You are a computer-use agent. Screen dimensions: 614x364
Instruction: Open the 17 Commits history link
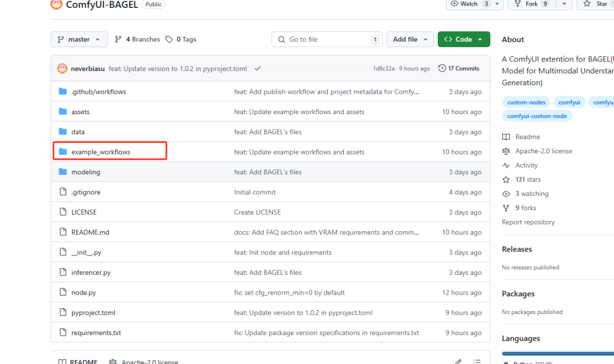459,68
